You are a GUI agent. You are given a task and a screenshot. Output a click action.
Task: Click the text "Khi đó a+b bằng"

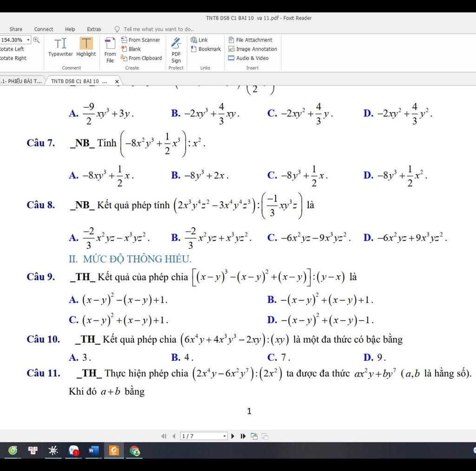(106, 391)
